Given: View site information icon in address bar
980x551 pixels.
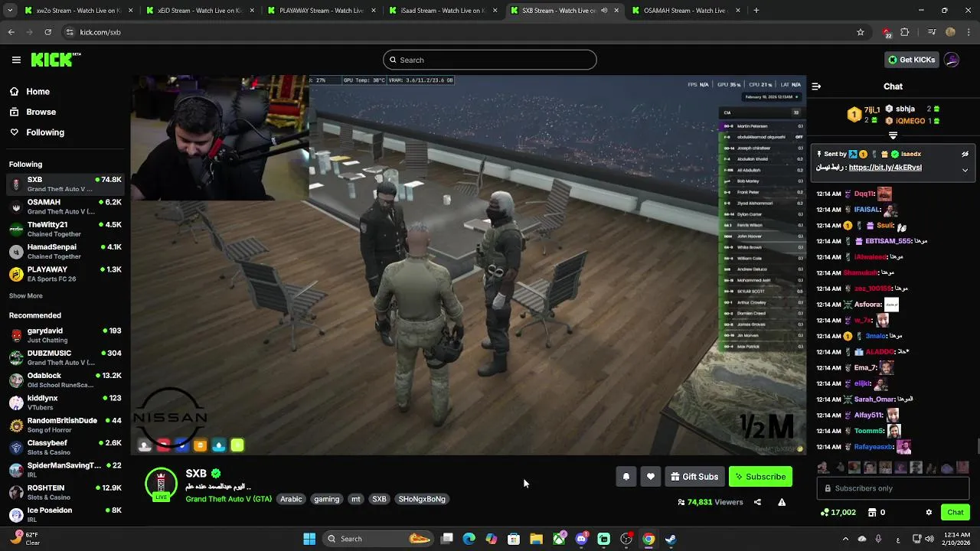Looking at the screenshot, I should 70,32.
